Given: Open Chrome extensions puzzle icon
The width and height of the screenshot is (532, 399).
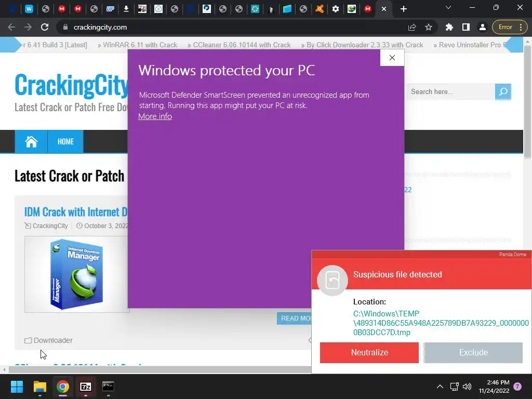Looking at the screenshot, I should coord(449,27).
